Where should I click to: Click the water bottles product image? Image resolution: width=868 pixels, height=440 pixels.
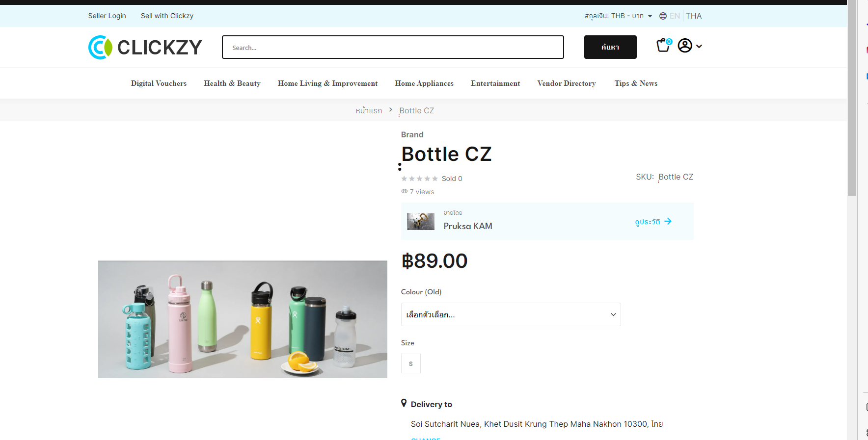point(243,319)
